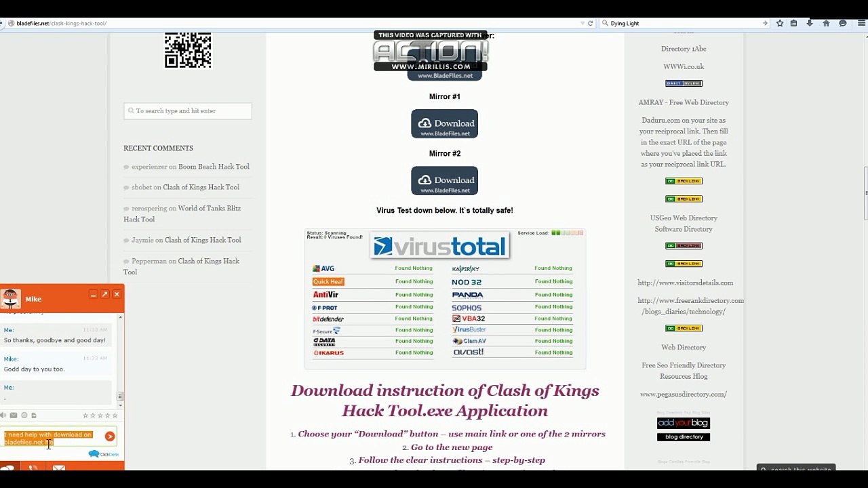
Task: Open Web Directory sidebar link
Action: pyautogui.click(x=684, y=347)
